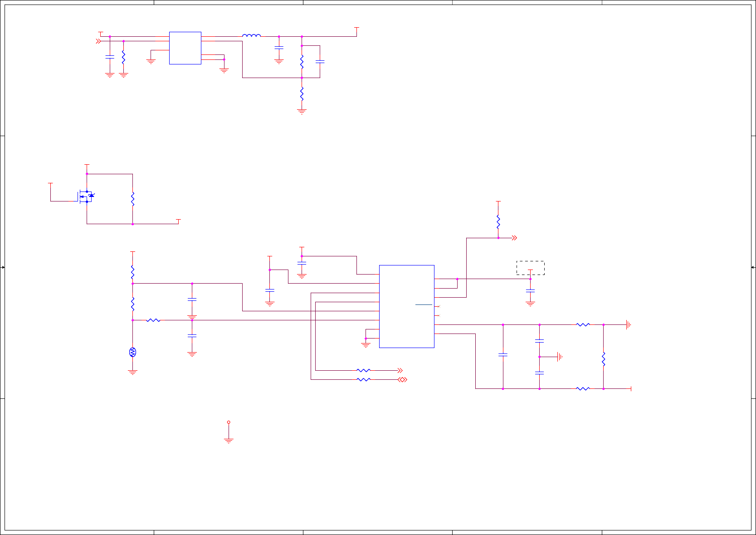Select the capacitor beneath the dashed box
Image resolution: width=756 pixels, height=535 pixels.
(530, 290)
